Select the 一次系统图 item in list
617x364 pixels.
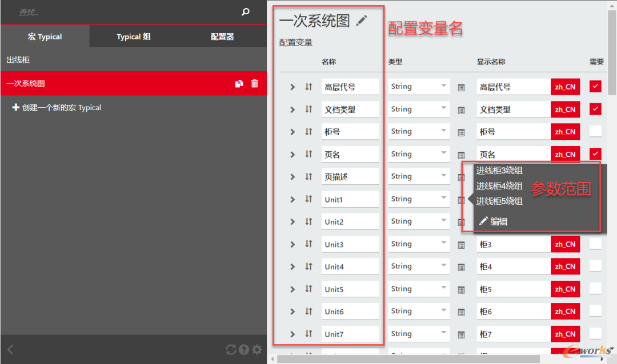[x=134, y=83]
